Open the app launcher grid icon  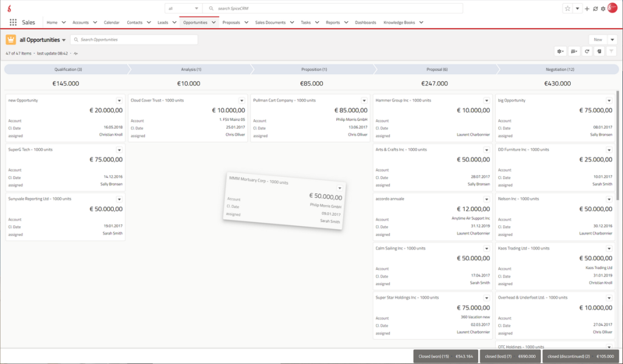pyautogui.click(x=13, y=22)
